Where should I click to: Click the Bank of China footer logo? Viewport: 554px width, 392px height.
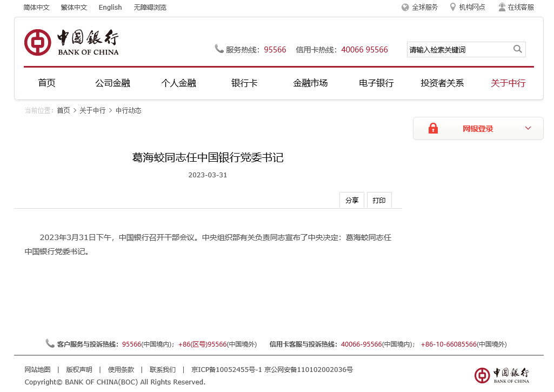coord(502,375)
